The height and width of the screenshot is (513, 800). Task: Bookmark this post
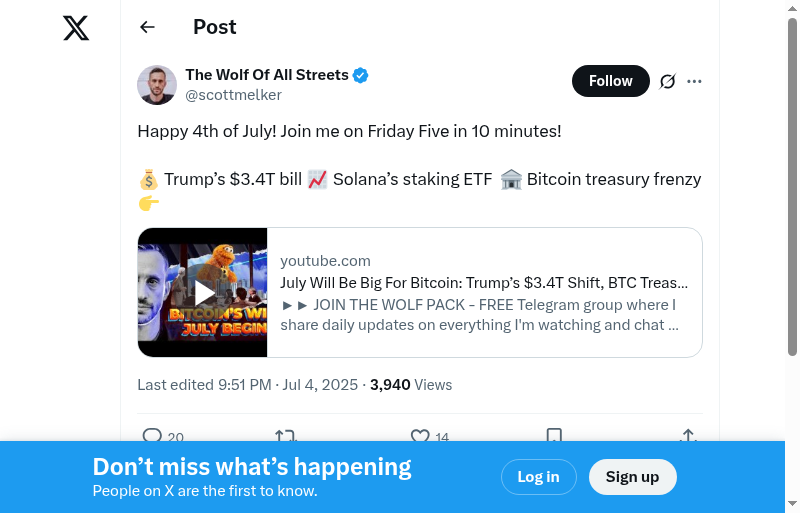point(554,435)
